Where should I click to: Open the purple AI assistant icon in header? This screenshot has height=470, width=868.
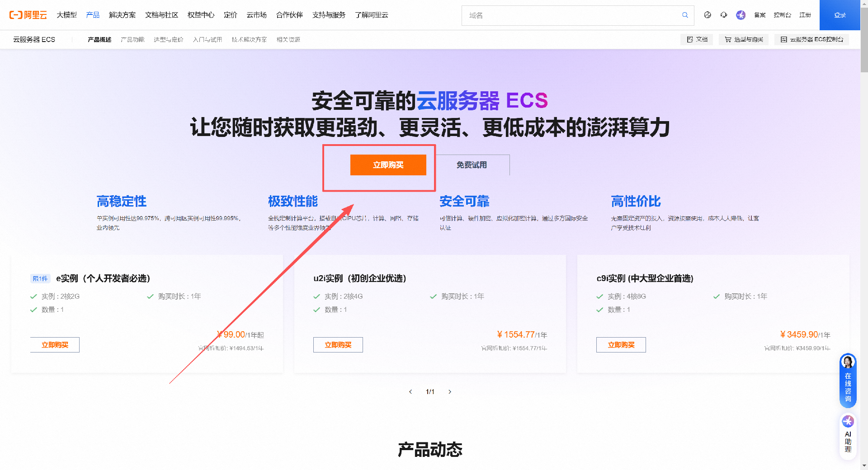741,15
